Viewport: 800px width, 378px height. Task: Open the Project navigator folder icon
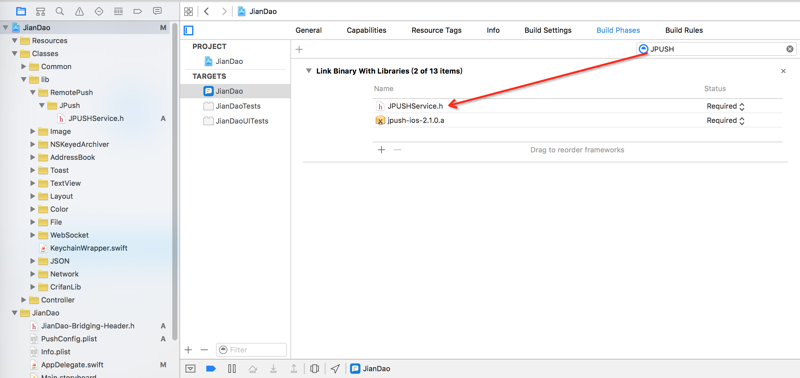coord(21,11)
